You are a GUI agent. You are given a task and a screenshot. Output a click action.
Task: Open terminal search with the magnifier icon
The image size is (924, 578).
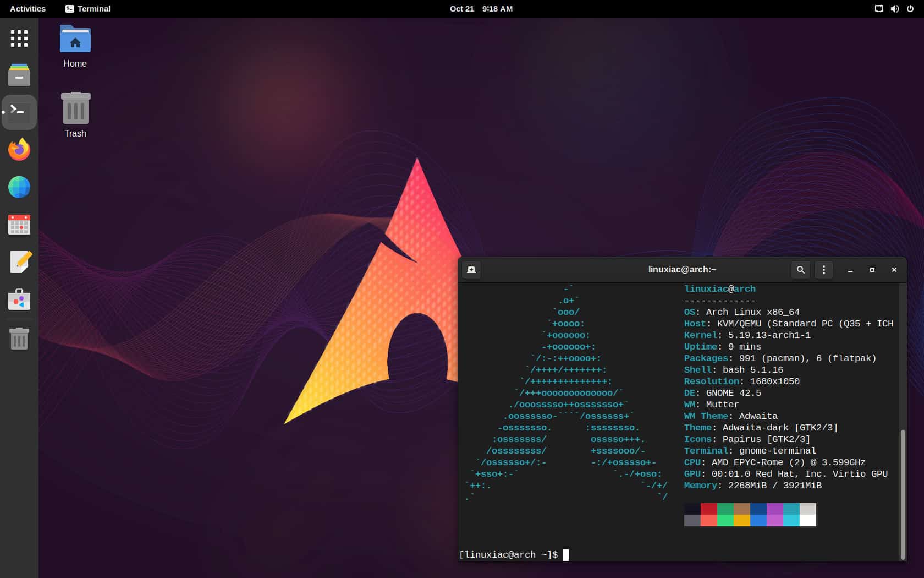(801, 270)
